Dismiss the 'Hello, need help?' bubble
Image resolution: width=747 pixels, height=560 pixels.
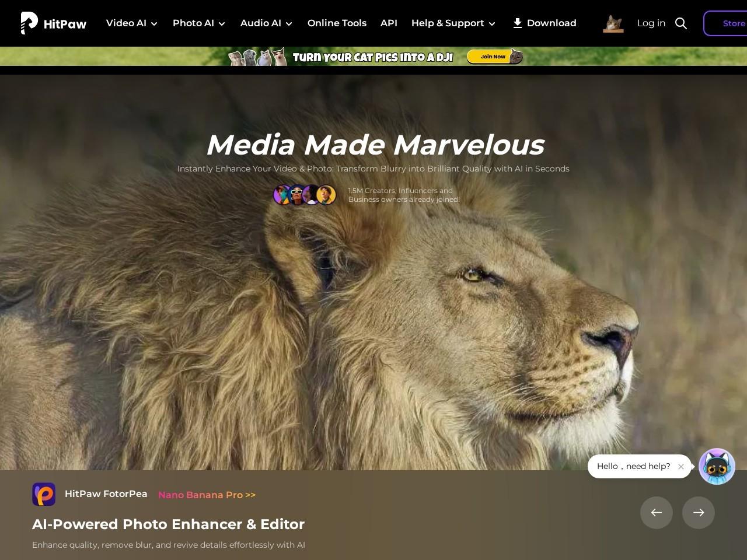(680, 467)
